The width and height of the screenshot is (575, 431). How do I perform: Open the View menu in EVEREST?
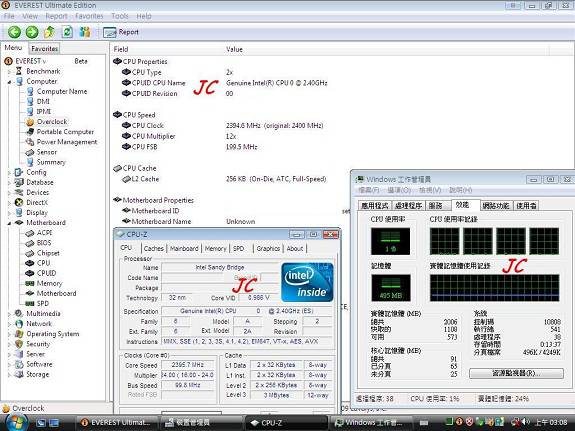[x=30, y=16]
